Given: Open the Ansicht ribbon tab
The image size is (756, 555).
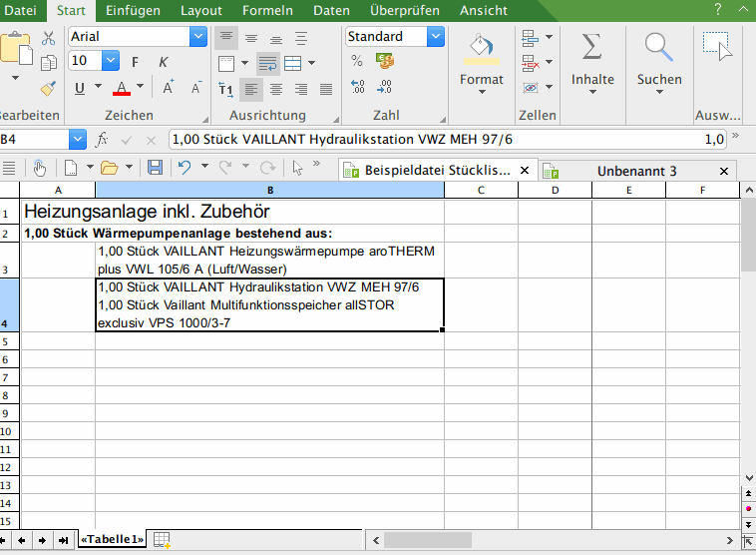Looking at the screenshot, I should (483, 10).
